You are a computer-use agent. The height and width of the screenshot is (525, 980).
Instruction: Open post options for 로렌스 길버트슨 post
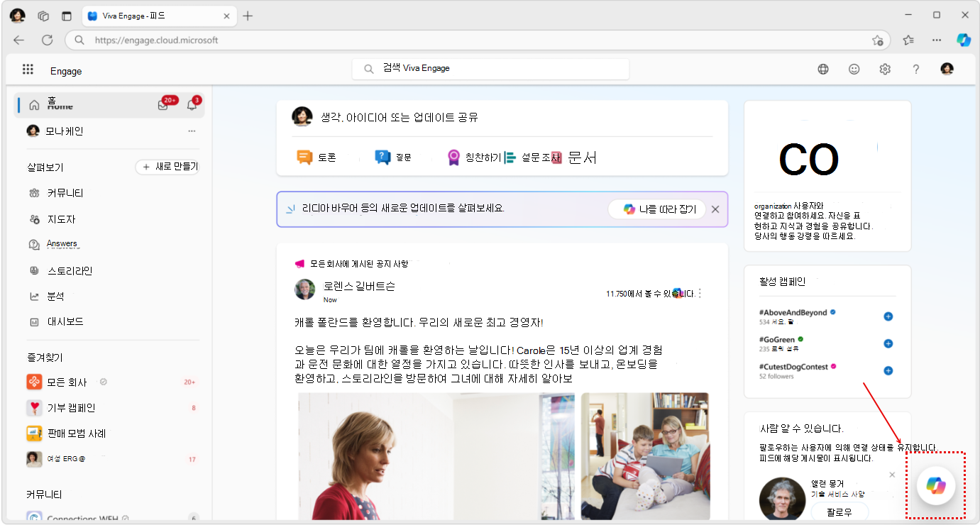[700, 293]
